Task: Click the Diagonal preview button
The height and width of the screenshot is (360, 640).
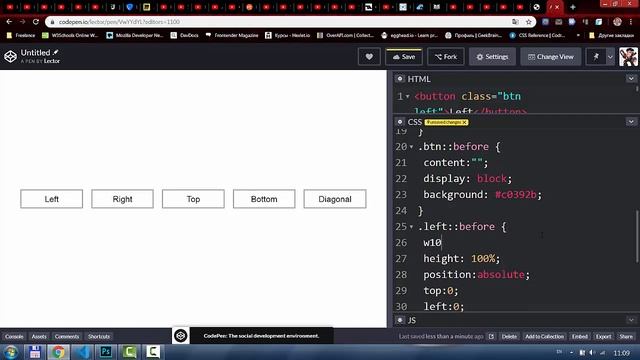Action: [x=335, y=199]
